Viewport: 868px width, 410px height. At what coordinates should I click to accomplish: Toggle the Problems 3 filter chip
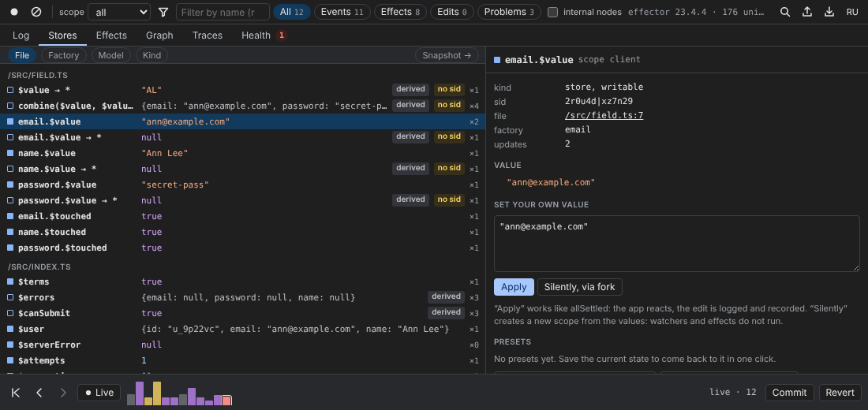pyautogui.click(x=509, y=12)
